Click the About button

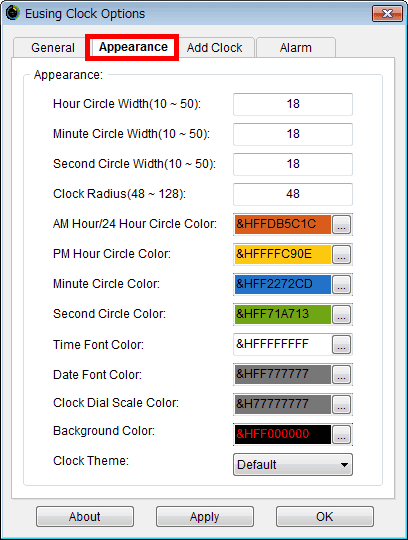point(85,517)
